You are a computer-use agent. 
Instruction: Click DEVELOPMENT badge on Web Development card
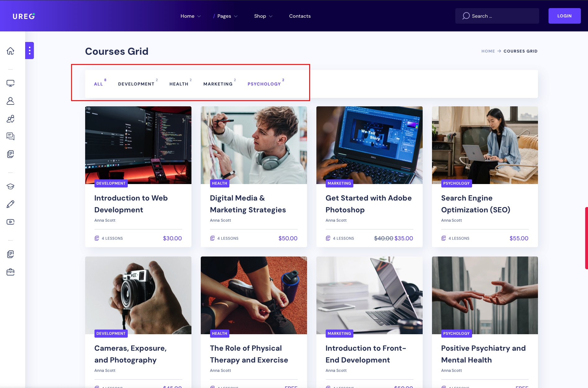[x=111, y=183]
